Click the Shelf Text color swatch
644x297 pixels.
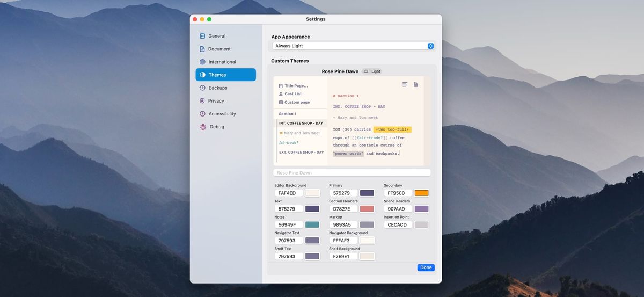(312, 256)
